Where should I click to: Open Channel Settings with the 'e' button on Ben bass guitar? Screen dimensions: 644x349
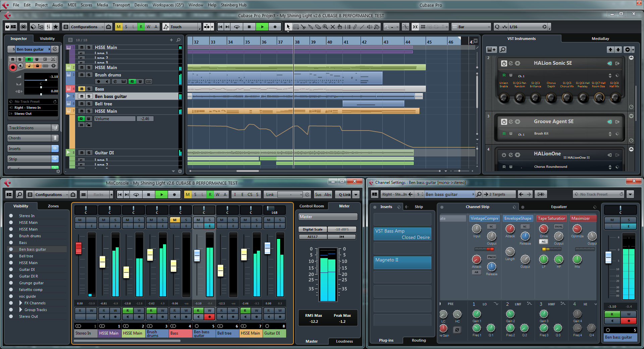(210, 226)
